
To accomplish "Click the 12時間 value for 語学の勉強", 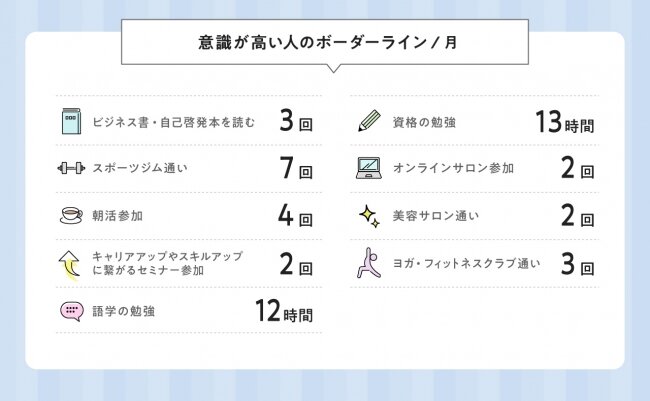I will 284,311.
